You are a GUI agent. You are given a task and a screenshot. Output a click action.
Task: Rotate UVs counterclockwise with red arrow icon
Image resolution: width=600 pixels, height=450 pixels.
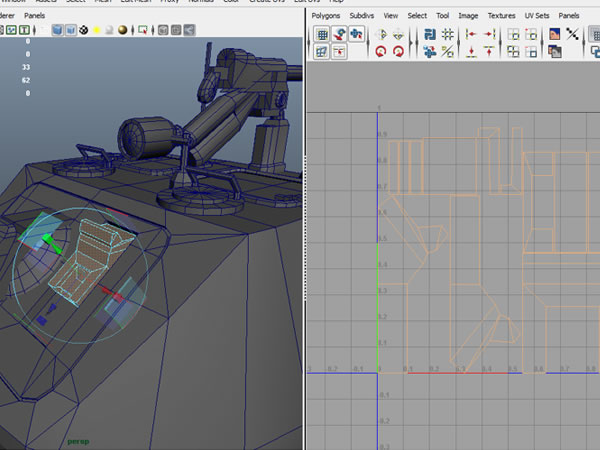381,52
